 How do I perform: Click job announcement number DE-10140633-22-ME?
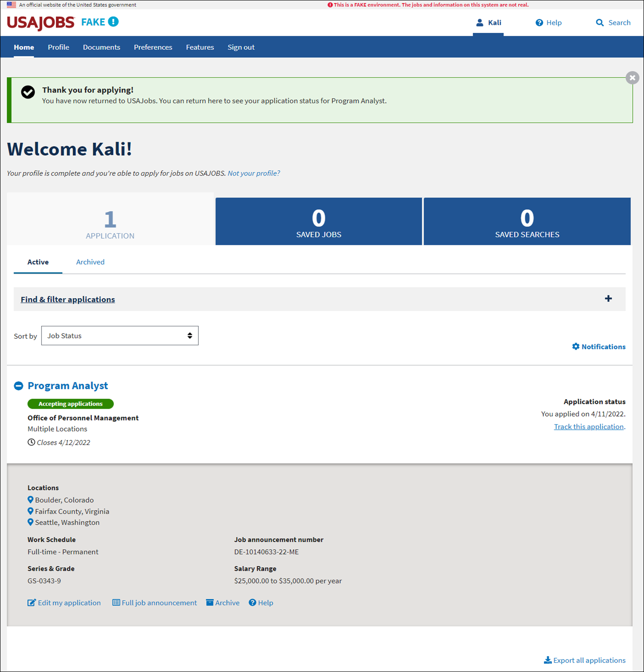click(267, 552)
